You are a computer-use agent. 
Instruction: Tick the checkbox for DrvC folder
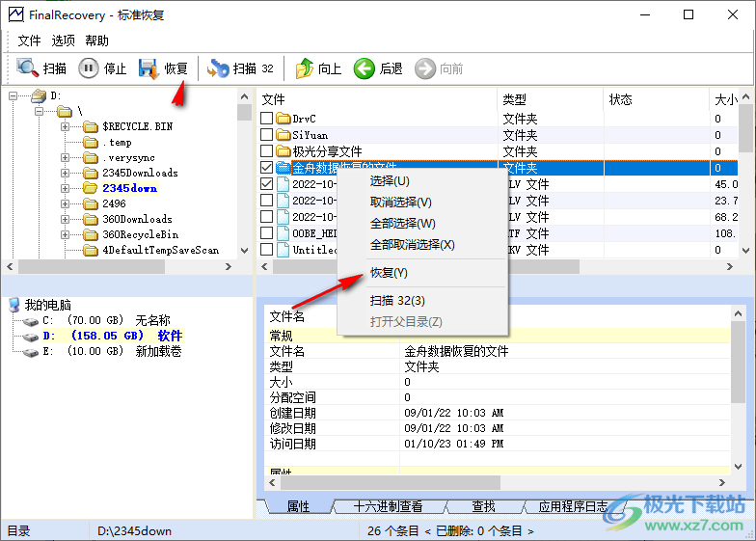tap(266, 118)
